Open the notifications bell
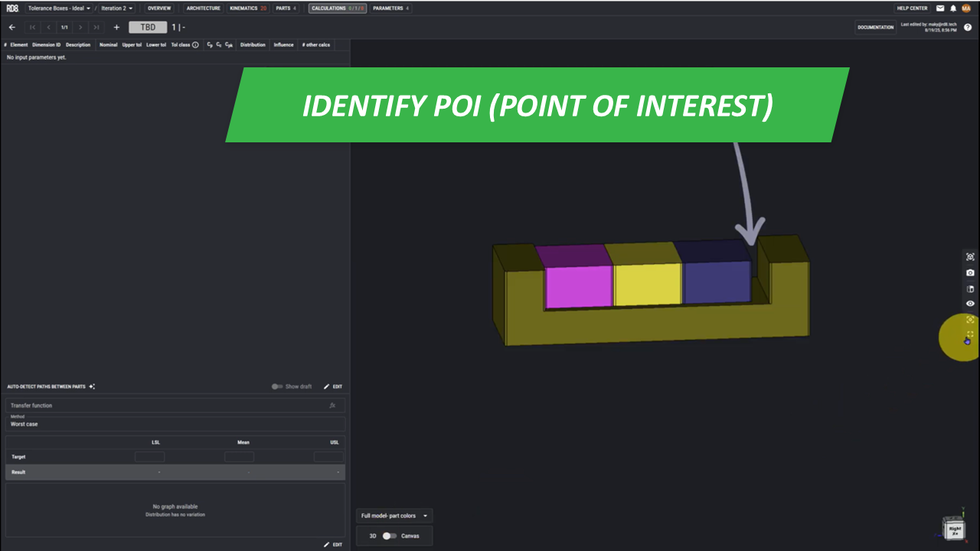 pyautogui.click(x=953, y=8)
